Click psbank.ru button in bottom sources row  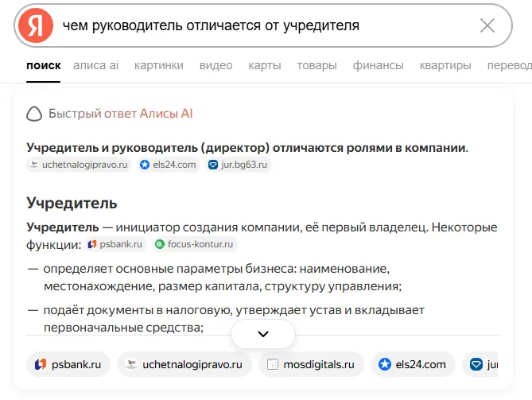[68, 365]
